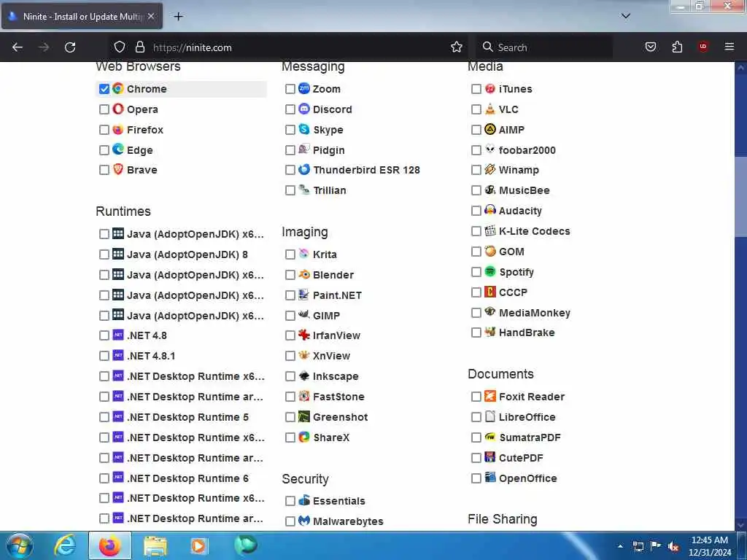Open the Windows Start menu
The width and height of the screenshot is (747, 560).
click(19, 546)
